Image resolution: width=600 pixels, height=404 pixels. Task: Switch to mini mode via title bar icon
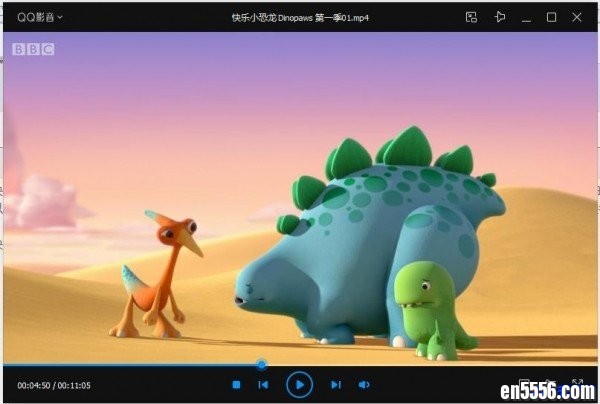pos(473,17)
